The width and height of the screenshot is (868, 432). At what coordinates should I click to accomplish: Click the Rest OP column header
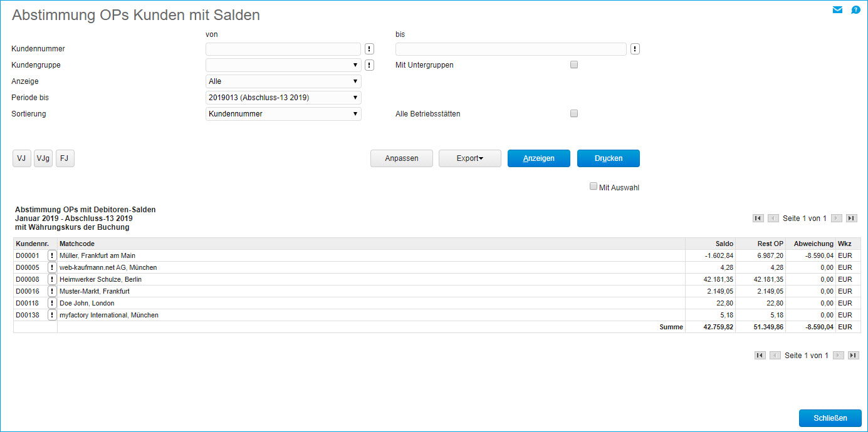coord(761,244)
